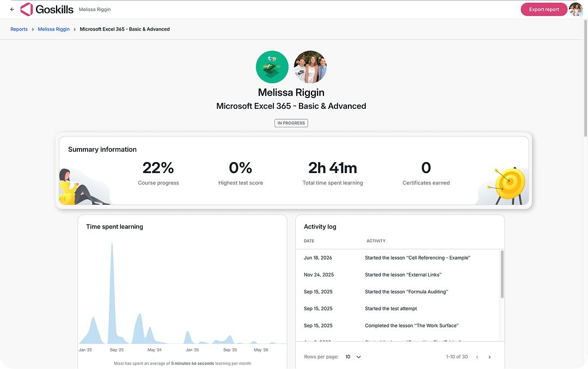Screen dimensions: 588x369
Task: Click the Excel course badge icon
Action: tap(272, 67)
